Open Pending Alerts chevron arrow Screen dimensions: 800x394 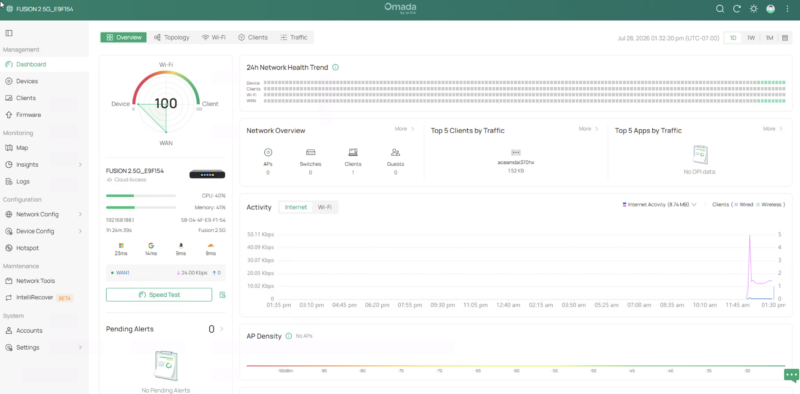click(x=221, y=329)
